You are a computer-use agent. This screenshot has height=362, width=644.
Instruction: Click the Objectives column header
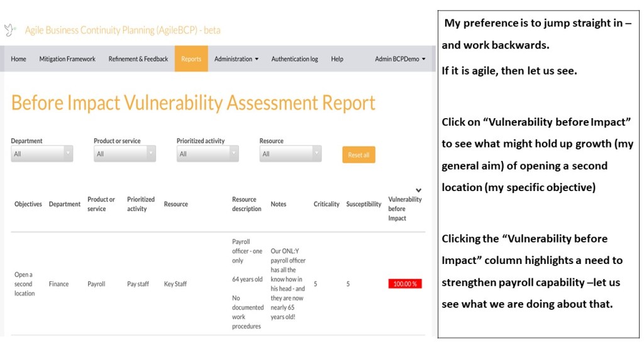pyautogui.click(x=28, y=204)
